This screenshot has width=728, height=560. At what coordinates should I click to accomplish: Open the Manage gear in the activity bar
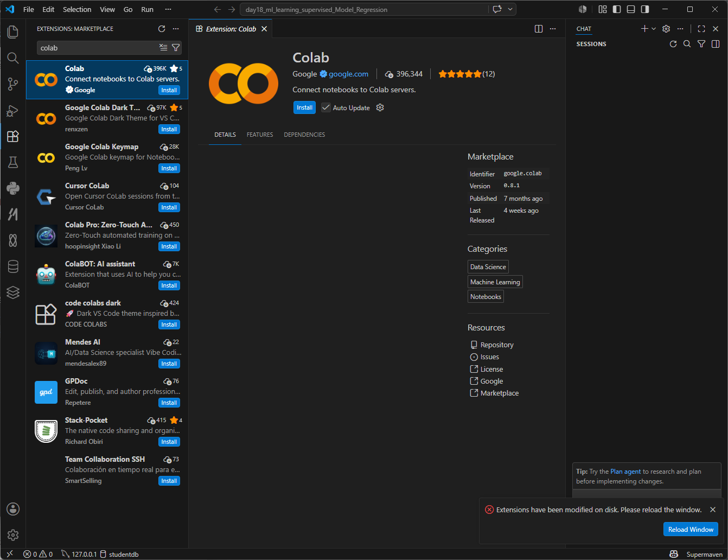(13, 535)
